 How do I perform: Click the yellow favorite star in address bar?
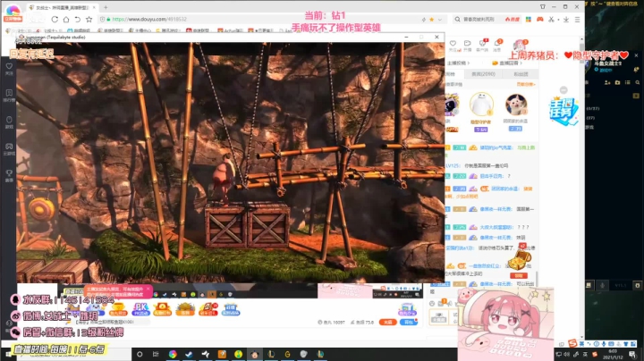(x=432, y=20)
